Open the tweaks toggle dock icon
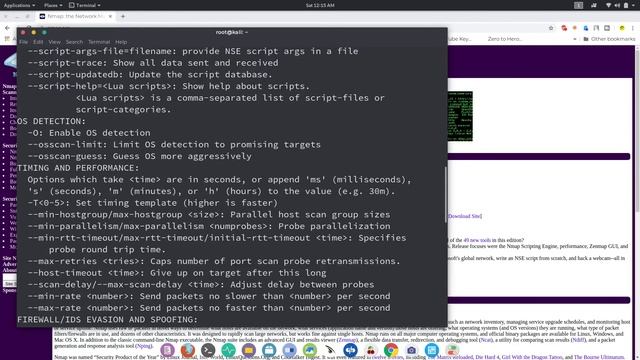640x360 pixels. tap(452, 350)
